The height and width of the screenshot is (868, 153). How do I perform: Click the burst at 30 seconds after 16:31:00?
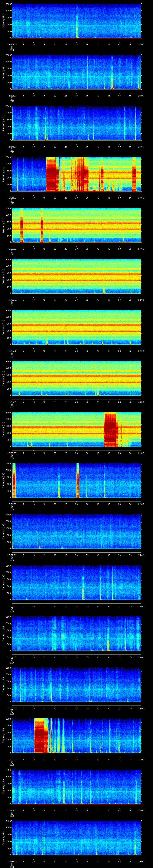pyautogui.click(x=78, y=481)
